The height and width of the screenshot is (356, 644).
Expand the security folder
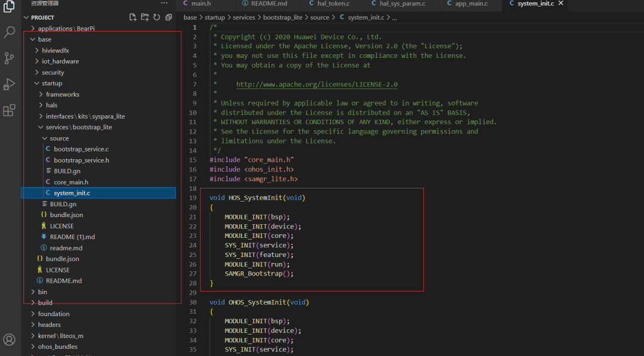point(52,72)
